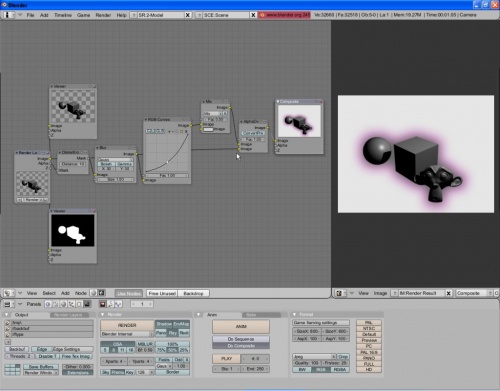The height and width of the screenshot is (391, 500).
Task: Click the big RENDER button
Action: pos(127,325)
